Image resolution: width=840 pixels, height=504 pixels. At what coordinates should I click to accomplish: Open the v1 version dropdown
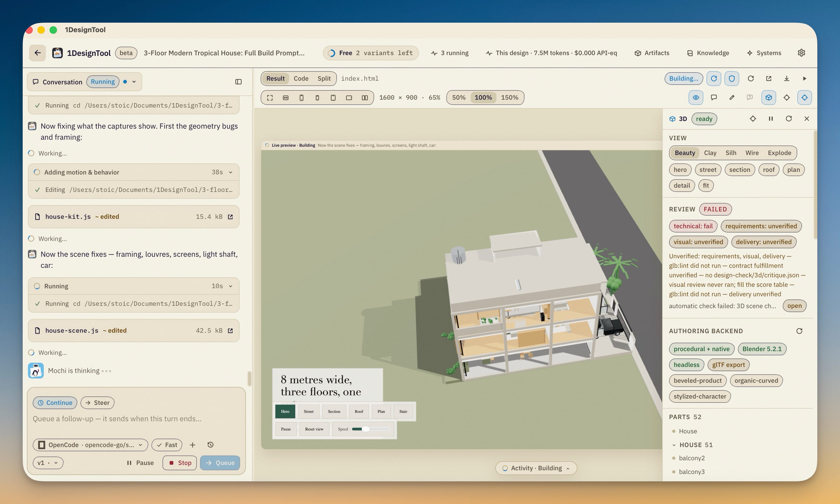click(48, 463)
